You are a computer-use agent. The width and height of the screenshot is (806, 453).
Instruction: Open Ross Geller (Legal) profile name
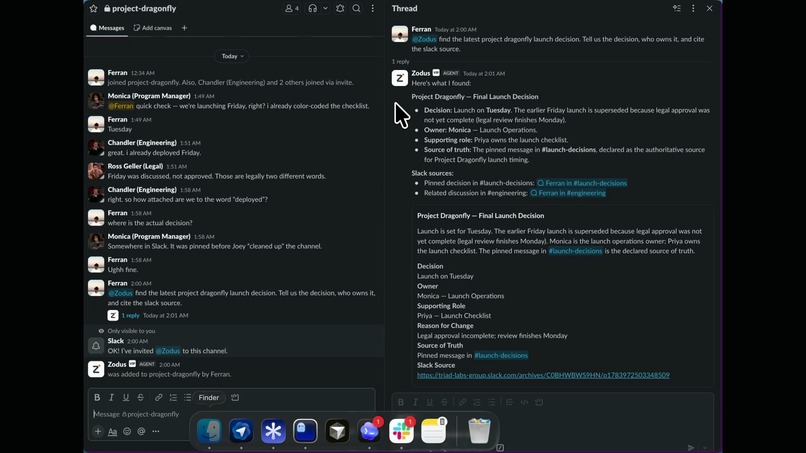point(135,166)
